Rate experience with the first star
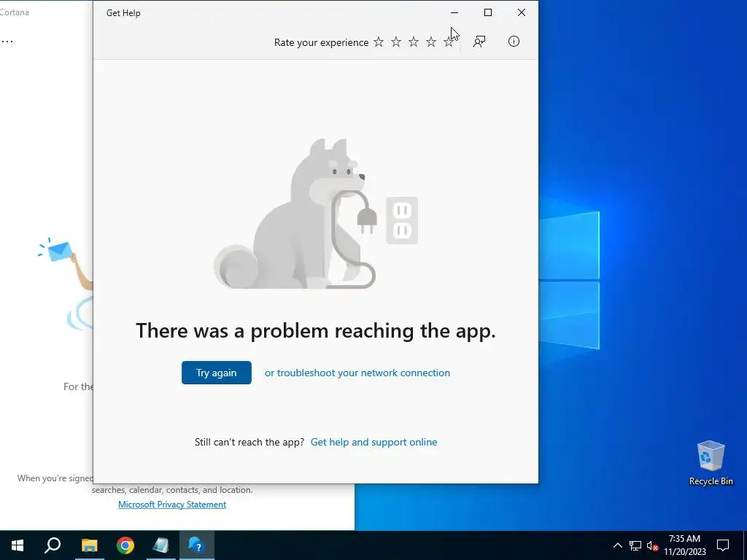The width and height of the screenshot is (747, 560). [x=379, y=42]
